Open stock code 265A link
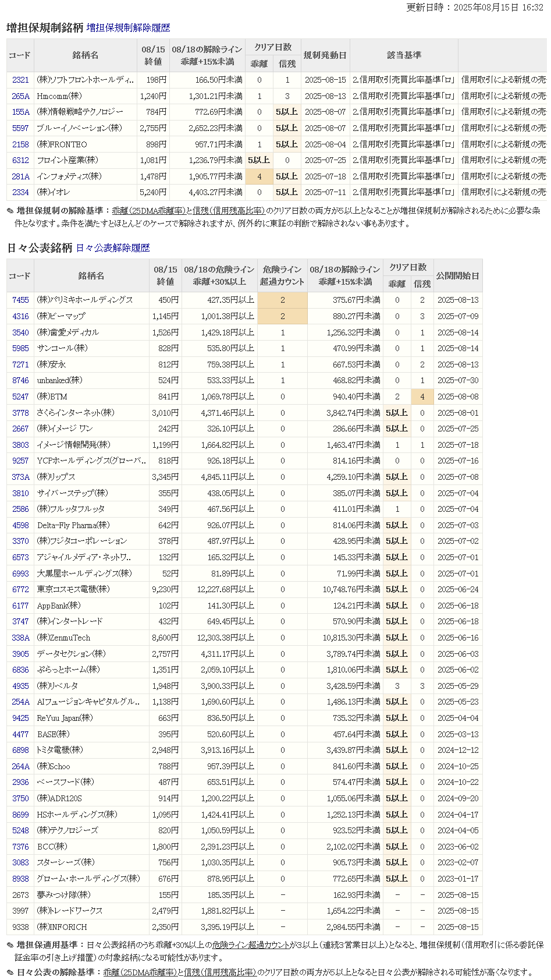Viewport: 551px width, 980px height. pos(20,96)
